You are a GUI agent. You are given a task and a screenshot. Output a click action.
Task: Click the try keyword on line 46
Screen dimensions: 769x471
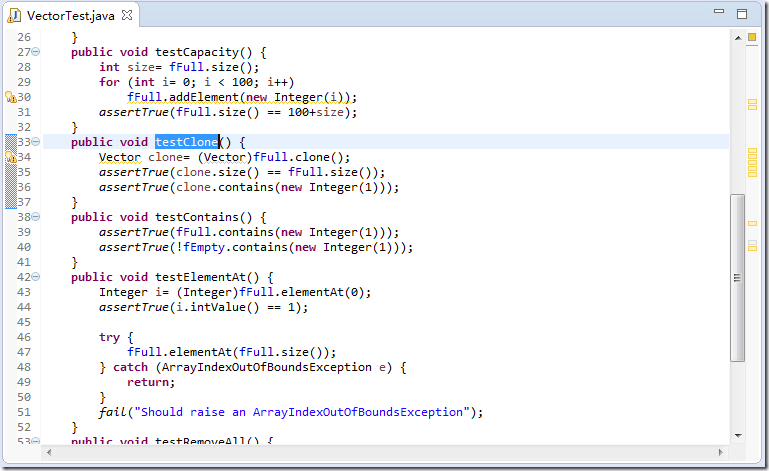109,337
